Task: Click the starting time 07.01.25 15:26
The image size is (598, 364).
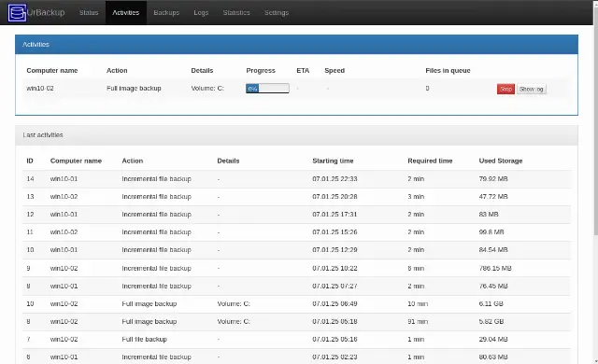Action: coord(335,232)
